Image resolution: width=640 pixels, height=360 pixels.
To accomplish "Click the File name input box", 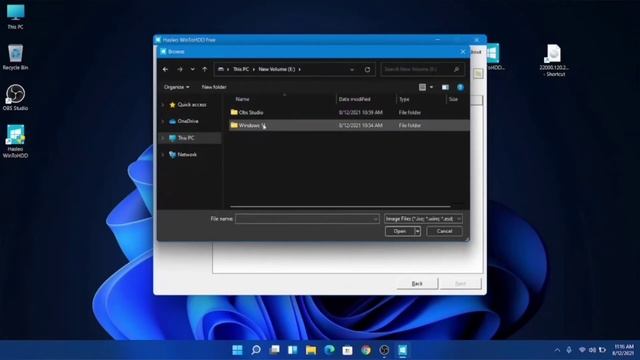I will (x=307, y=219).
